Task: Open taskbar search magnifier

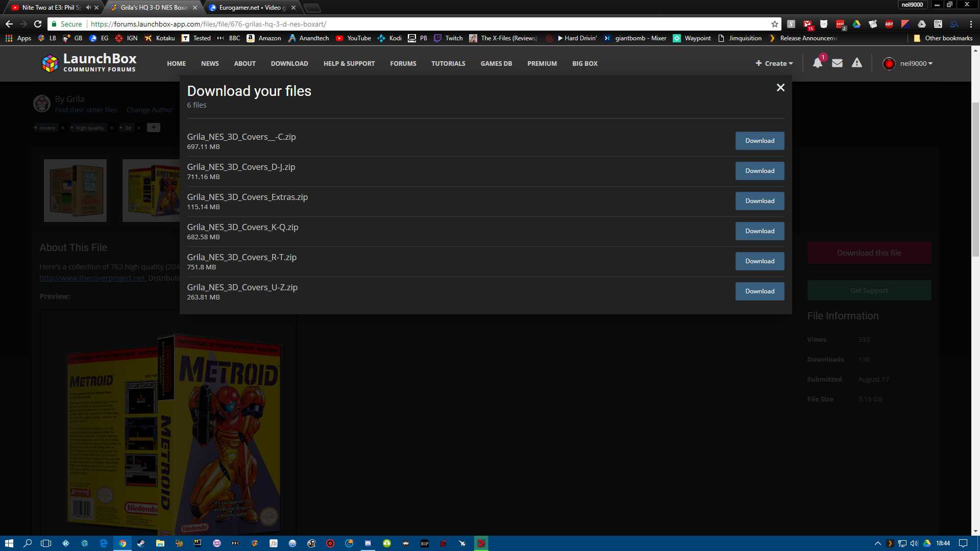Action: click(x=28, y=543)
